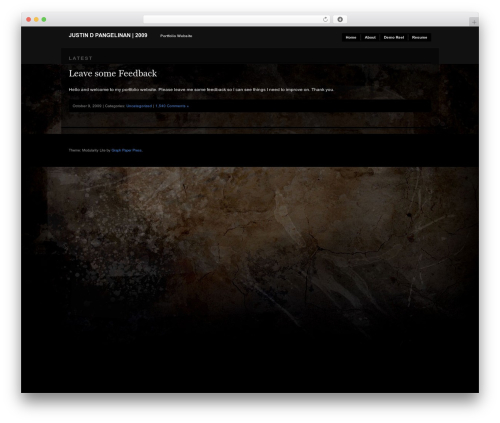
Task: Open a new tab with the plus button
Action: (474, 22)
